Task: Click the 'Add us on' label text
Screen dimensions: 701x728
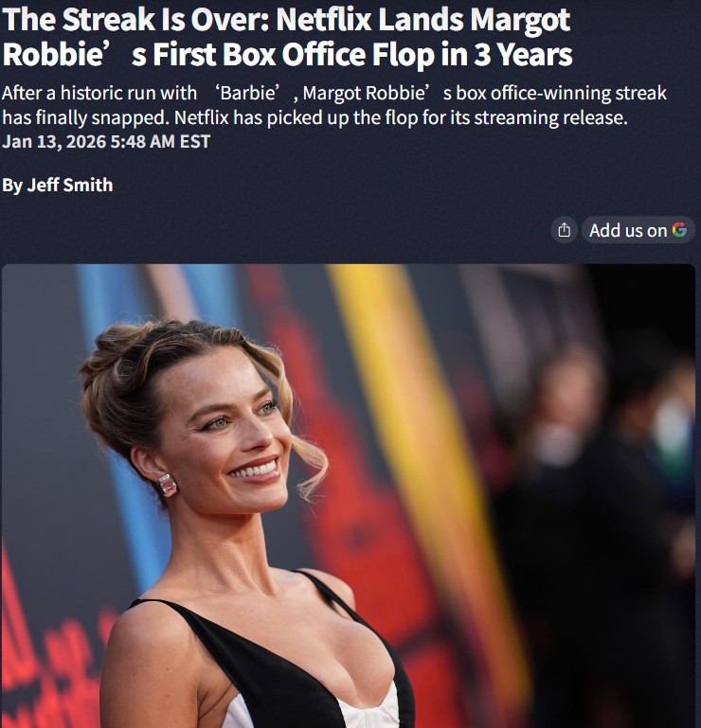Action: pyautogui.click(x=628, y=230)
